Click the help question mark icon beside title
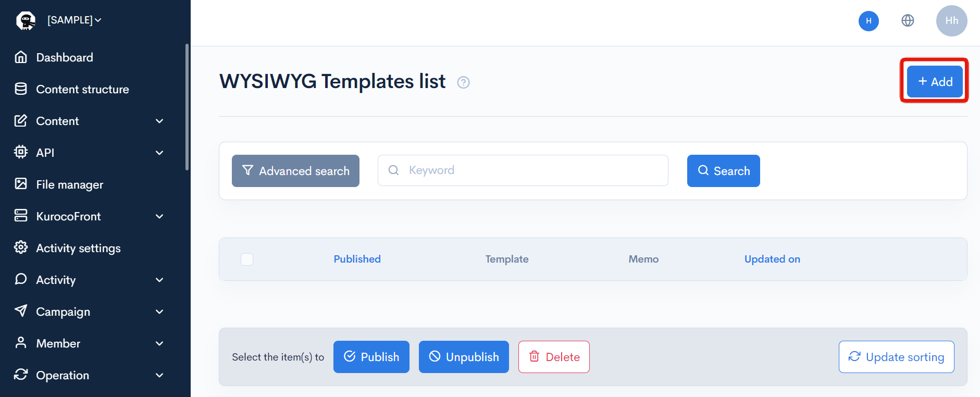 [463, 82]
